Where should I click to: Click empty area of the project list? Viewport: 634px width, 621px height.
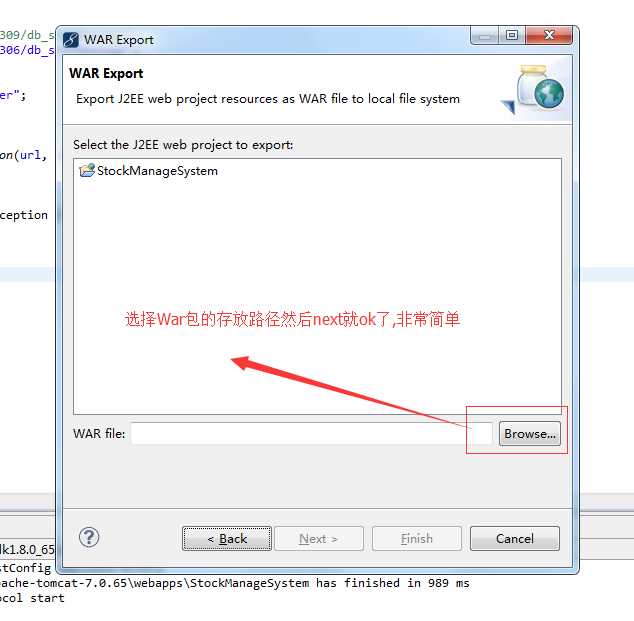click(317, 251)
